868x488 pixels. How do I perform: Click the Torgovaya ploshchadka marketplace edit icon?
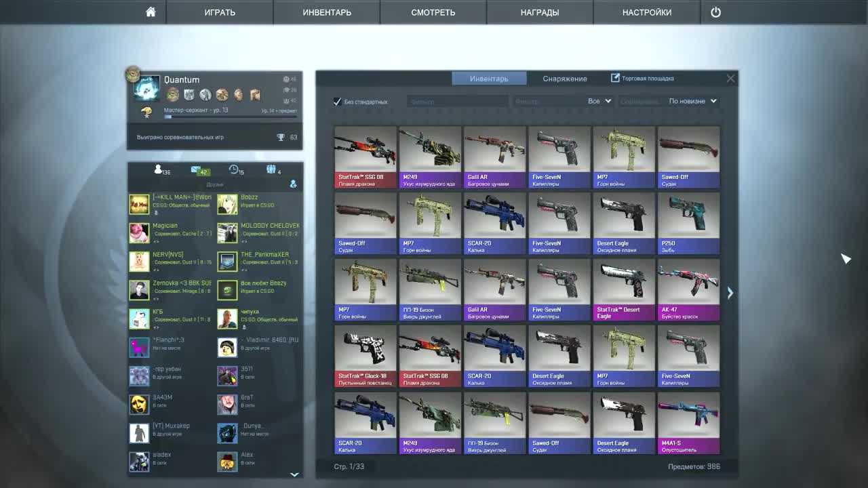tap(614, 78)
